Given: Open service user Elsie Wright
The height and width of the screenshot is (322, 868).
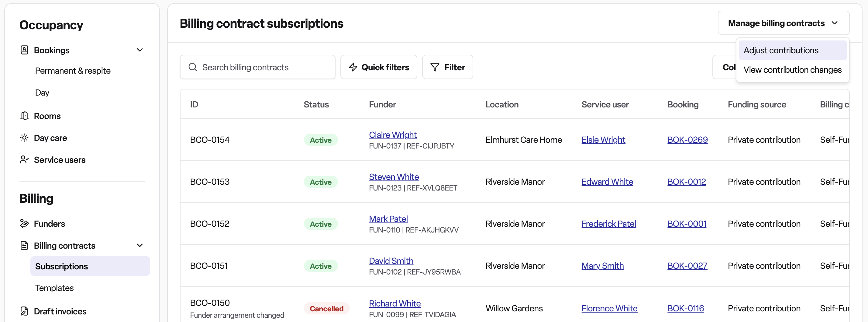Looking at the screenshot, I should click(x=603, y=140).
